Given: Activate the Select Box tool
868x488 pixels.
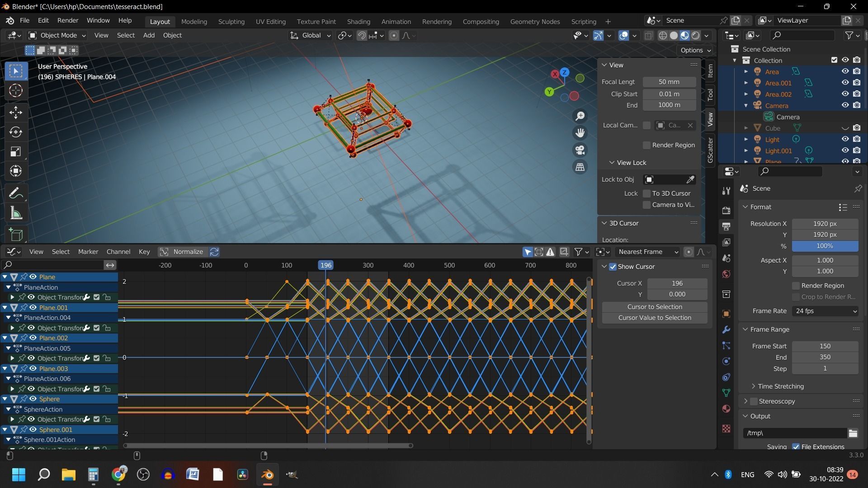Looking at the screenshot, I should 16,71.
